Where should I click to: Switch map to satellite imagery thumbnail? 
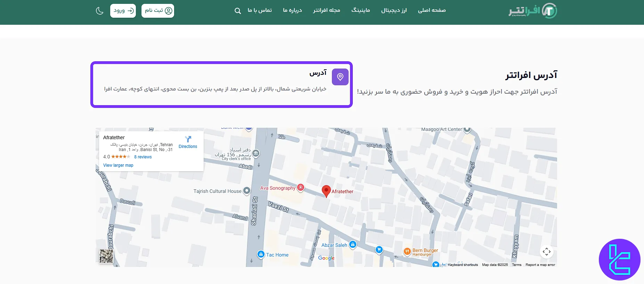(106, 256)
